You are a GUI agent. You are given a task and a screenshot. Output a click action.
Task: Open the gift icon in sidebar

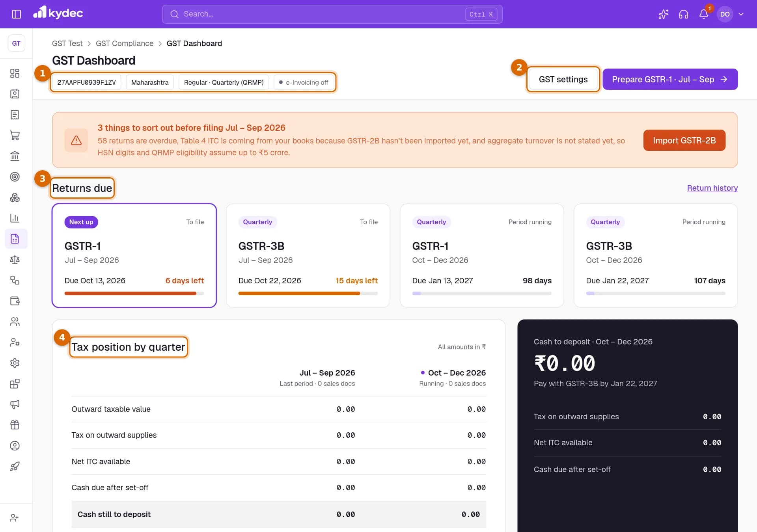15,425
